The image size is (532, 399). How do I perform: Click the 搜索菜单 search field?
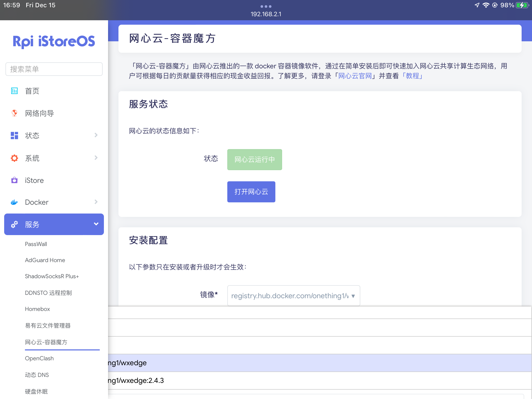54,69
